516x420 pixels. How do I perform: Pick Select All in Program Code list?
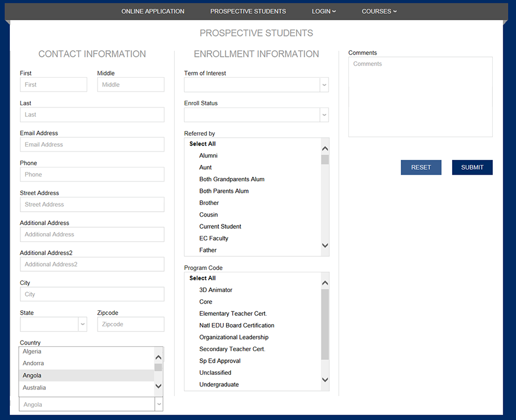point(202,278)
